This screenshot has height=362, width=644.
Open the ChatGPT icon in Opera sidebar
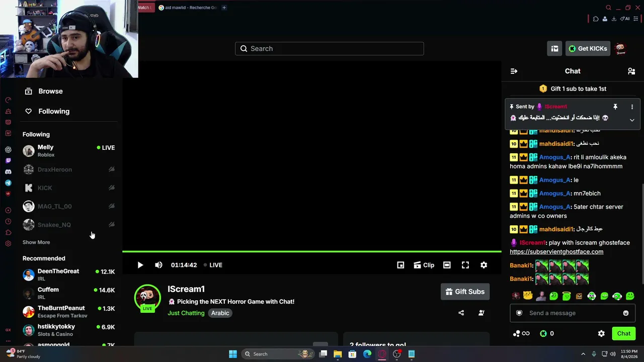[8, 149]
